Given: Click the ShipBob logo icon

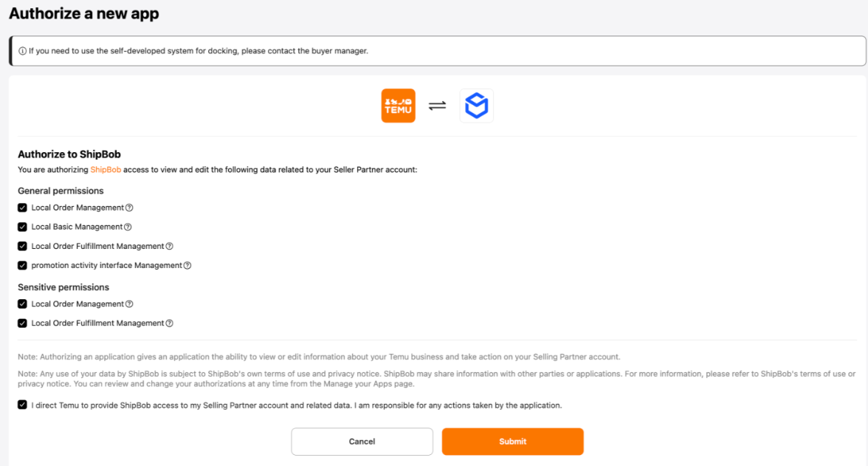Looking at the screenshot, I should click(476, 105).
